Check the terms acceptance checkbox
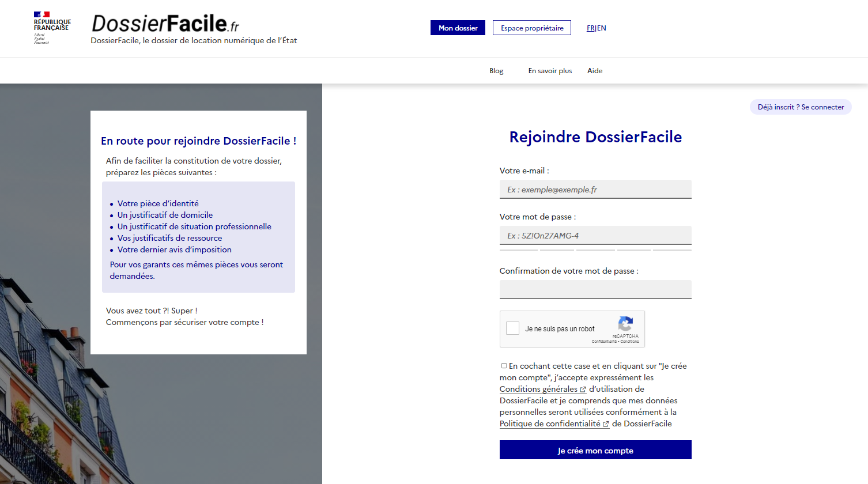868x484 pixels. click(504, 366)
